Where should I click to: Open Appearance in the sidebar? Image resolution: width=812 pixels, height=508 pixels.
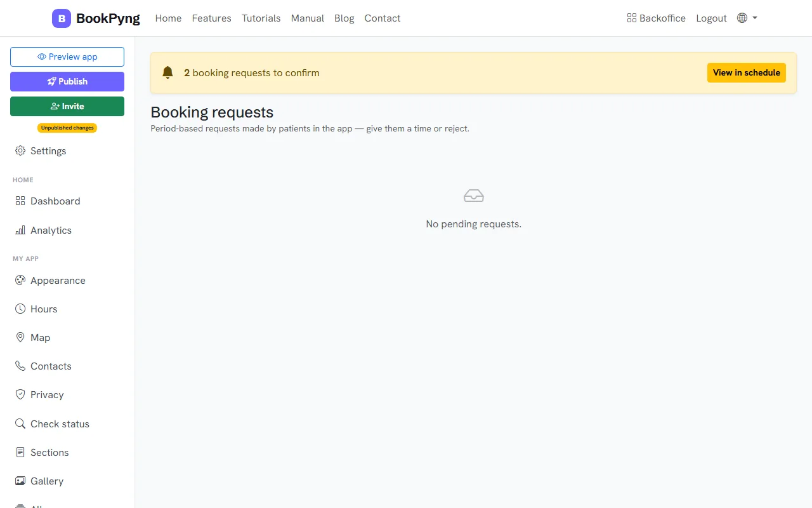[x=67, y=280]
